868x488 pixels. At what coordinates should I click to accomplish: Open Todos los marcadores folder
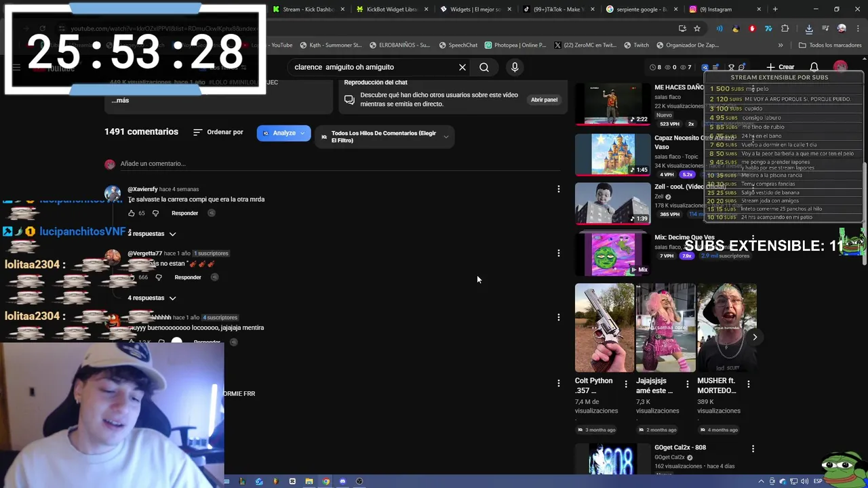point(830,45)
